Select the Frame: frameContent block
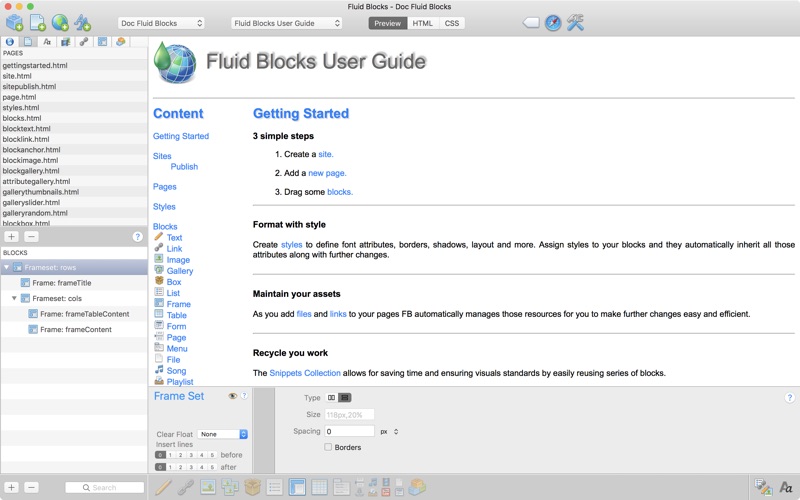This screenshot has height=500, width=800. 76,330
